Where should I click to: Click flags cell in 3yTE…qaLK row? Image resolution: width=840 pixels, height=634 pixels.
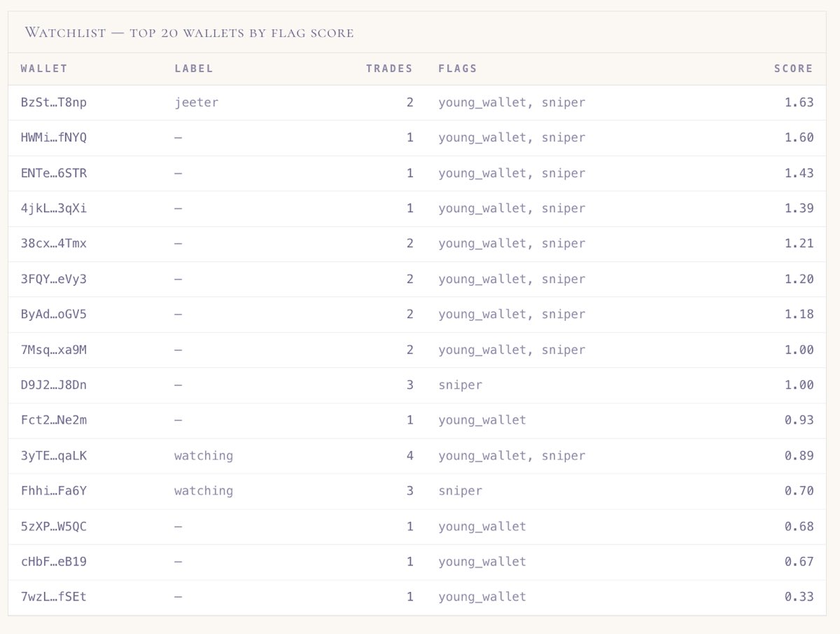[512, 455]
